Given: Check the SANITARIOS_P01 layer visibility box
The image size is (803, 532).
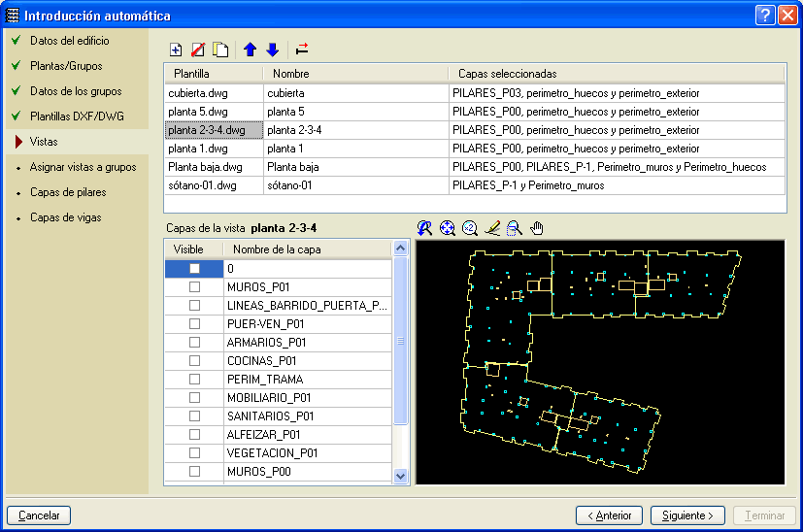Looking at the screenshot, I should pyautogui.click(x=194, y=416).
